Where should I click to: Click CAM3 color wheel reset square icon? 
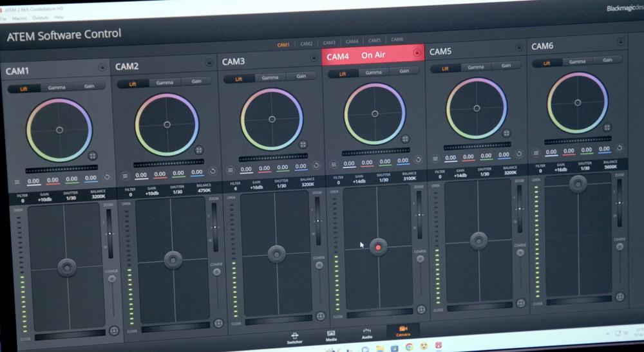303,144
